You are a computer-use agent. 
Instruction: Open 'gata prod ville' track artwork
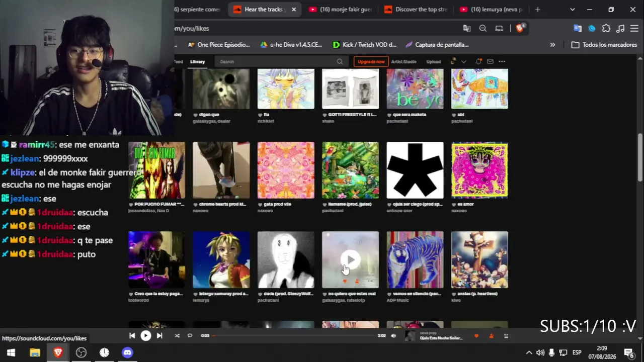tap(286, 170)
